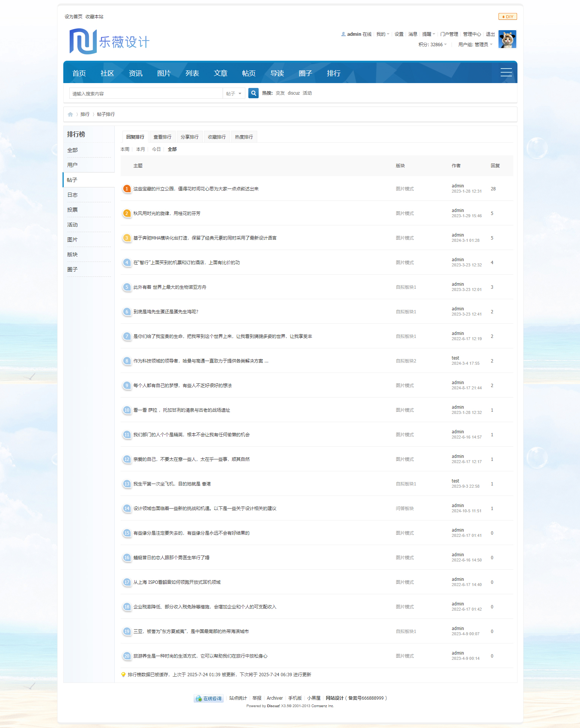Screen dimensions: 580x728
Task: Select 社区 in the main navigation
Action: pyautogui.click(x=107, y=73)
